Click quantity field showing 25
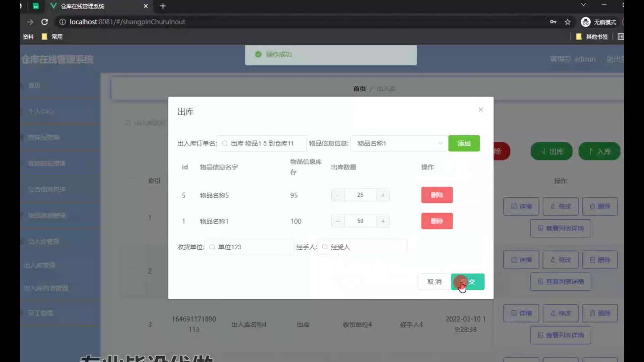Screen dimensions: 644x362 pos(360,195)
